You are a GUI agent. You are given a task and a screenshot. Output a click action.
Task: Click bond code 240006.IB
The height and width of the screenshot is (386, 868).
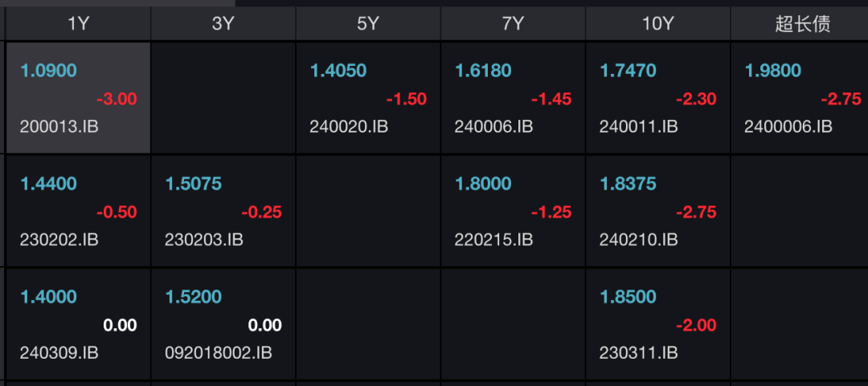pos(493,126)
